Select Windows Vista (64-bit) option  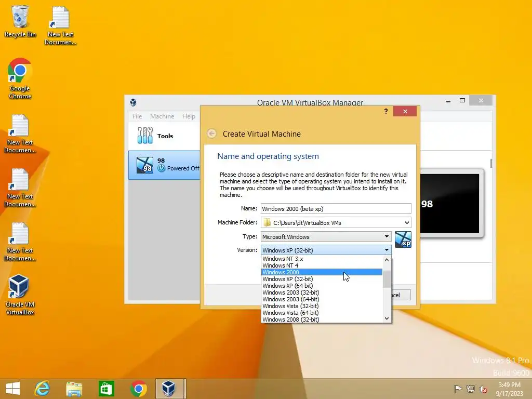pos(322,313)
